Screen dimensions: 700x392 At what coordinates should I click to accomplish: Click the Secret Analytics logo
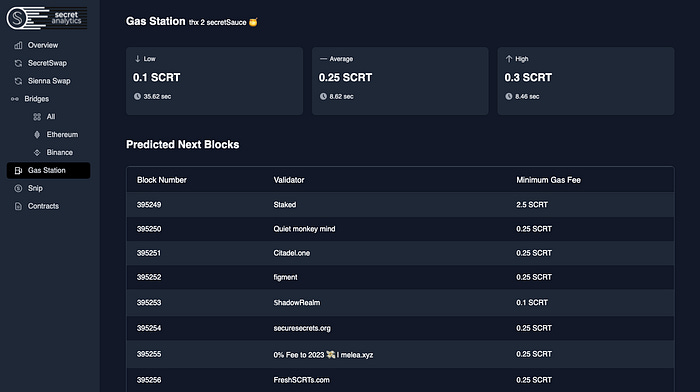(46, 18)
